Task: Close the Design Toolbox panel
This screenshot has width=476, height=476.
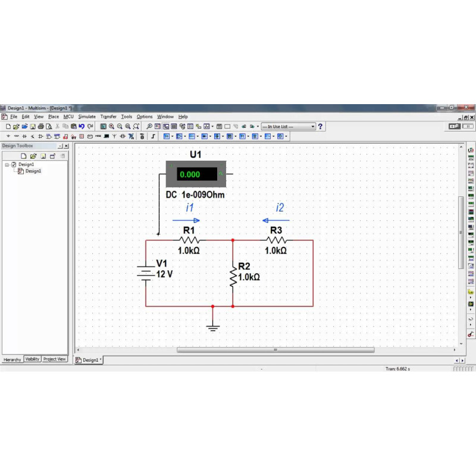Action: pyautogui.click(x=66, y=146)
